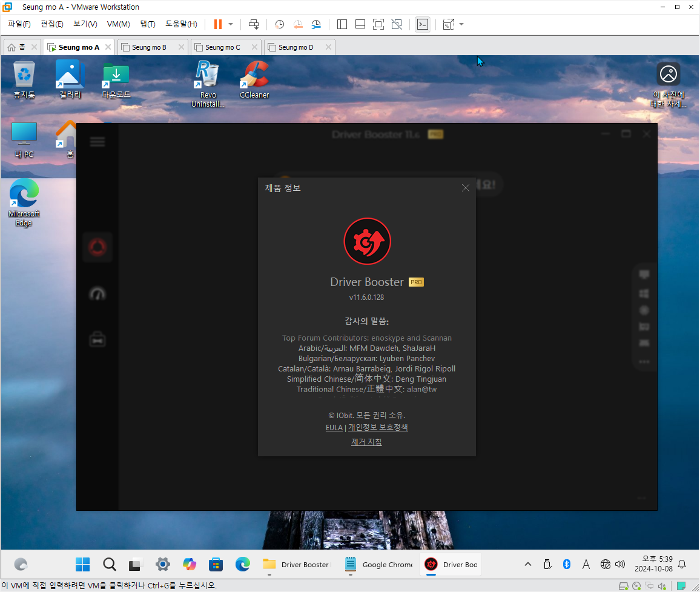This screenshot has height=592, width=700.
Task: Take a snapshot of this virtual machine
Action: click(x=280, y=25)
